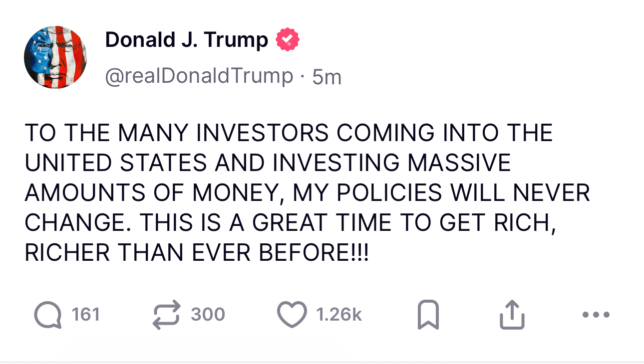
Task: Open the @realDonaldTrump handle link
Action: click(x=199, y=76)
